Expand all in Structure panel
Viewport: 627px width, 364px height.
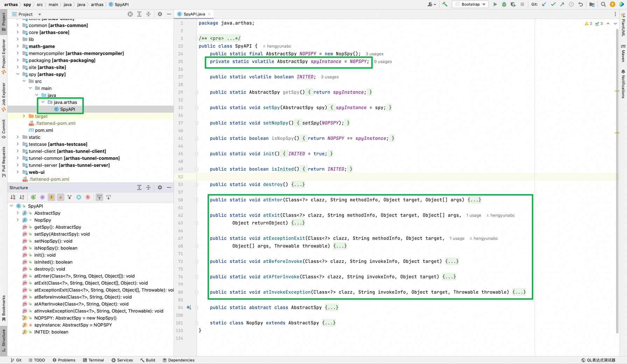139,187
